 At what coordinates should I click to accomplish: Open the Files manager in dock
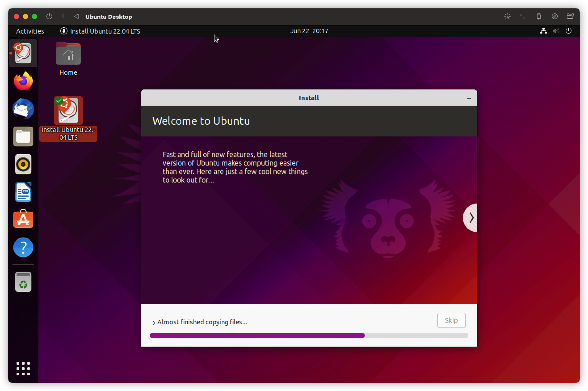pyautogui.click(x=23, y=136)
